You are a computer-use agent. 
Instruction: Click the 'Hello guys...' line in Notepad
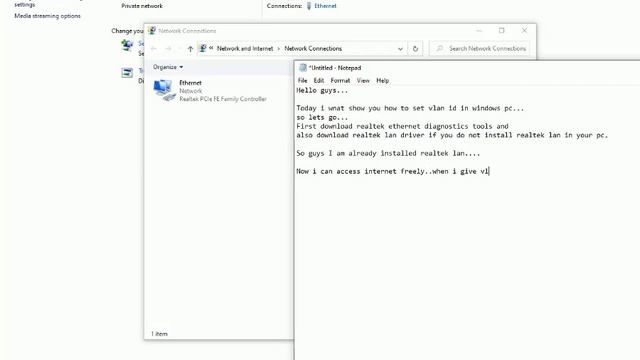(x=322, y=90)
